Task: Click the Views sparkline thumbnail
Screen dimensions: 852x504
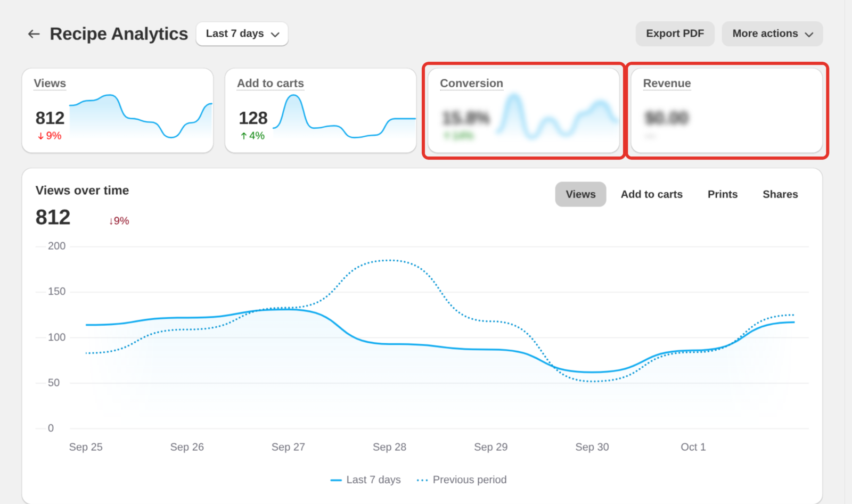Action: click(x=141, y=117)
